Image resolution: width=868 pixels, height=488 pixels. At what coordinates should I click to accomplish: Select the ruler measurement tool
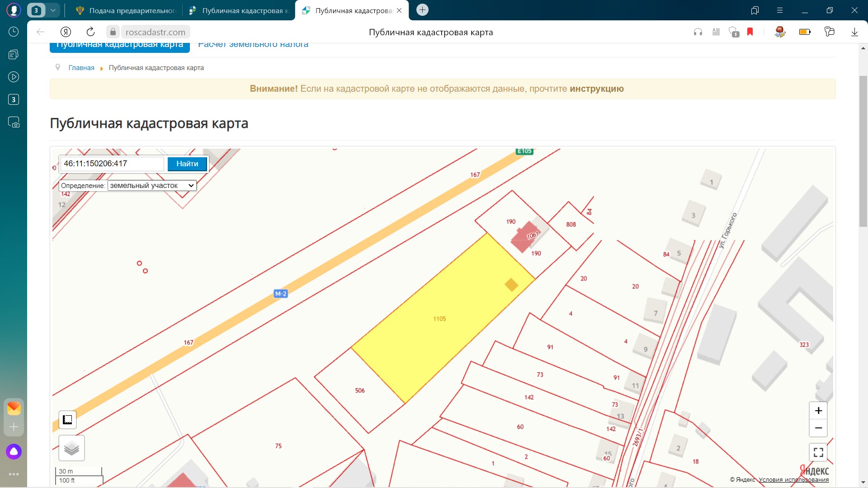(x=67, y=420)
